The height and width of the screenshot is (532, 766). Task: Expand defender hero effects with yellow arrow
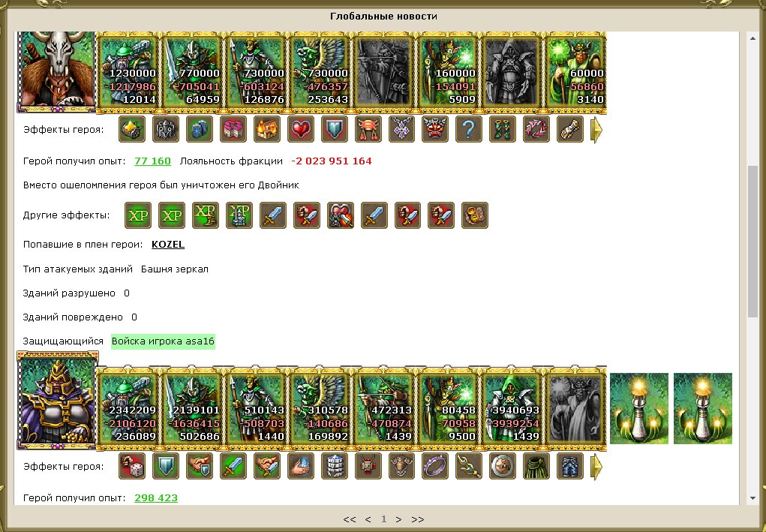596,467
